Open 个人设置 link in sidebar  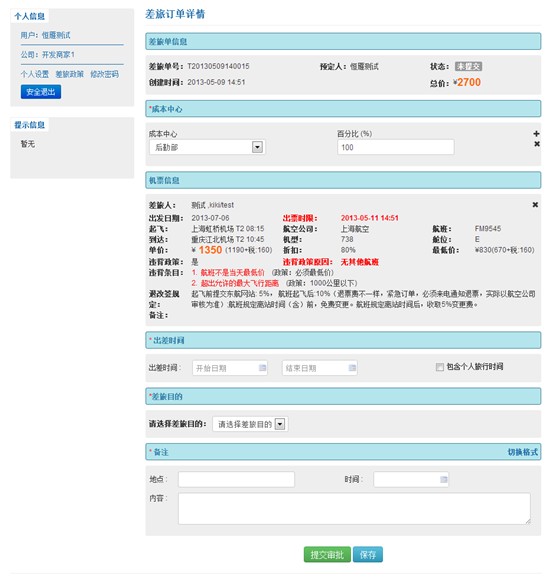click(35, 74)
